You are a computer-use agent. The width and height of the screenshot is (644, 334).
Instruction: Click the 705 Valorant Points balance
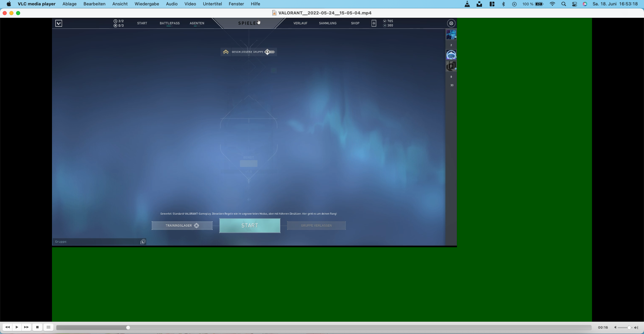(x=388, y=21)
